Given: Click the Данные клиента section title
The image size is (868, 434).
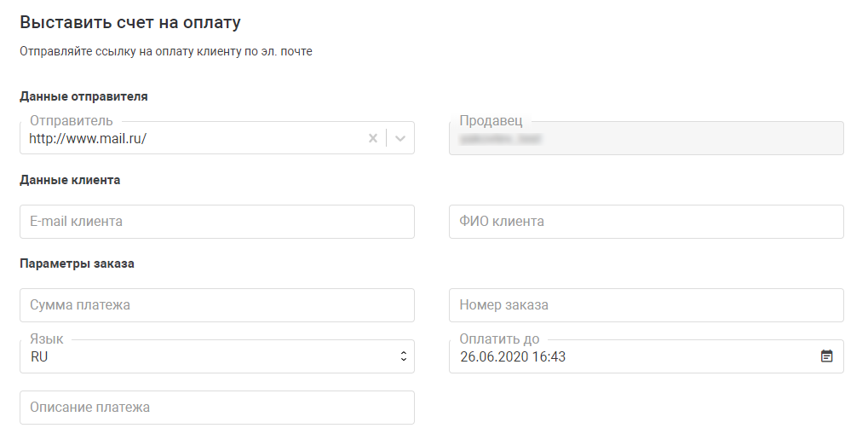Looking at the screenshot, I should coord(70,180).
